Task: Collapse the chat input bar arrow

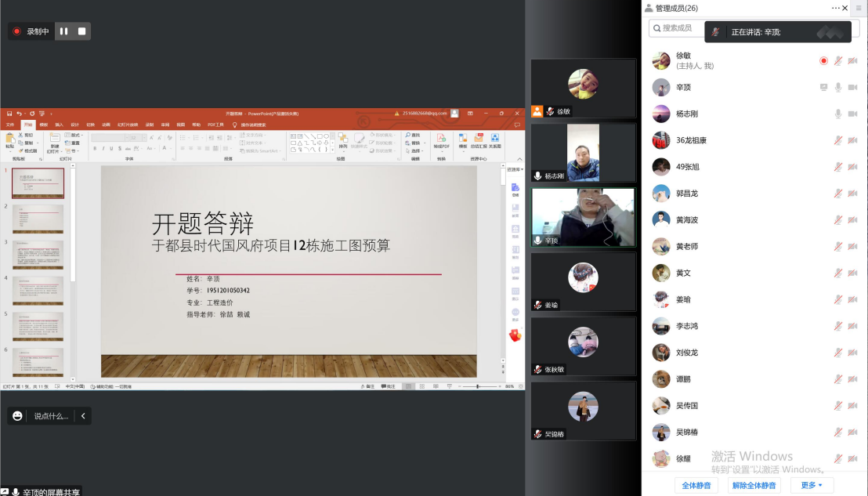Action: coord(83,416)
